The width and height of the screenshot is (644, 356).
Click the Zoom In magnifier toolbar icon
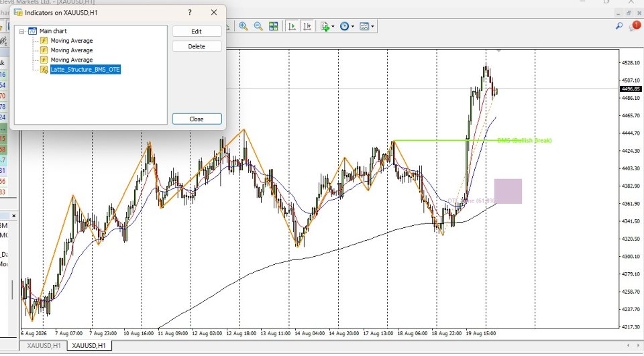[243, 26]
